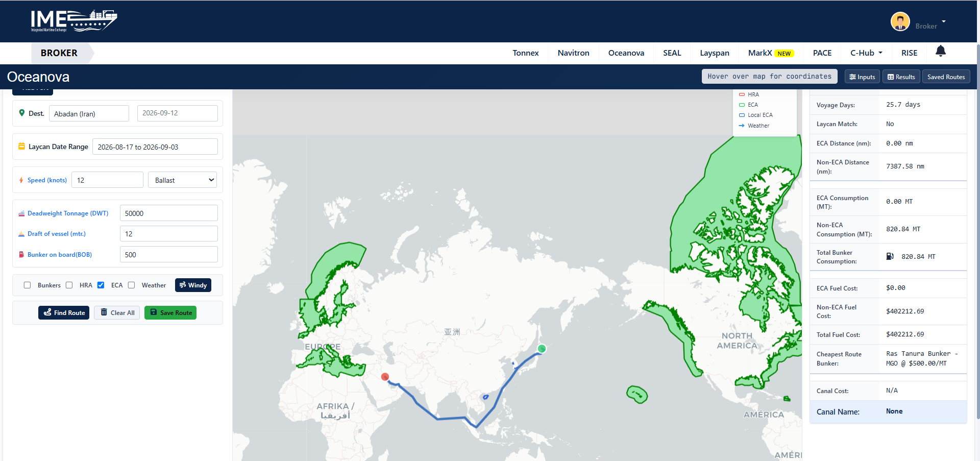Click the destination pin icon
The height and width of the screenshot is (461, 980).
[21, 113]
